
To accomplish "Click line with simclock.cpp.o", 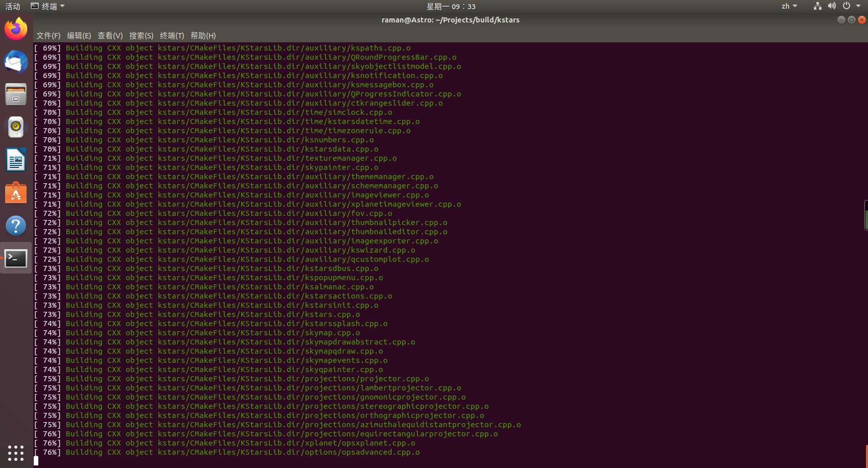I will [x=213, y=112].
